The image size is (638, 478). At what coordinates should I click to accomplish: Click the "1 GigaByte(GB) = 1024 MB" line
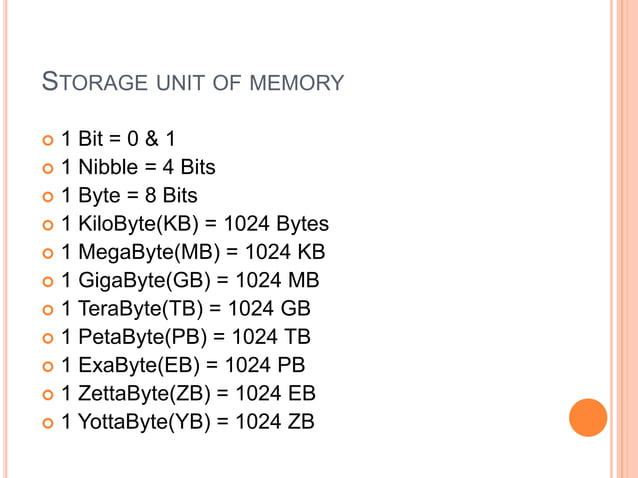coord(190,280)
